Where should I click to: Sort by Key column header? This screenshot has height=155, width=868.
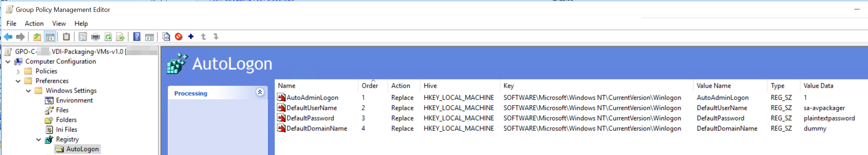tap(597, 86)
